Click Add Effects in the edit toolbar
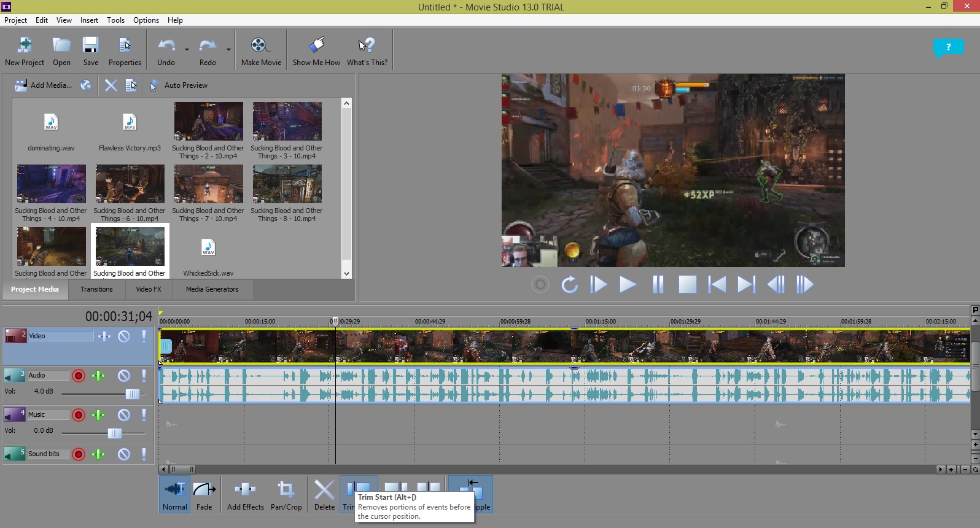The height and width of the screenshot is (528, 980). click(x=246, y=495)
